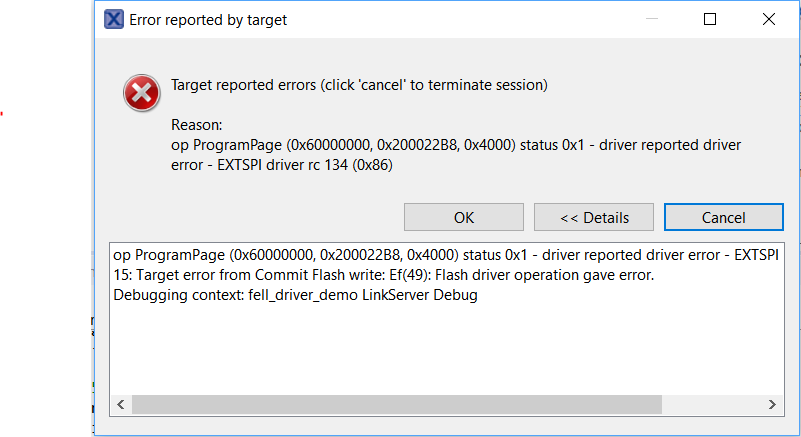The height and width of the screenshot is (437, 801).
Task: Click Cancel to terminate the session
Action: tap(723, 217)
